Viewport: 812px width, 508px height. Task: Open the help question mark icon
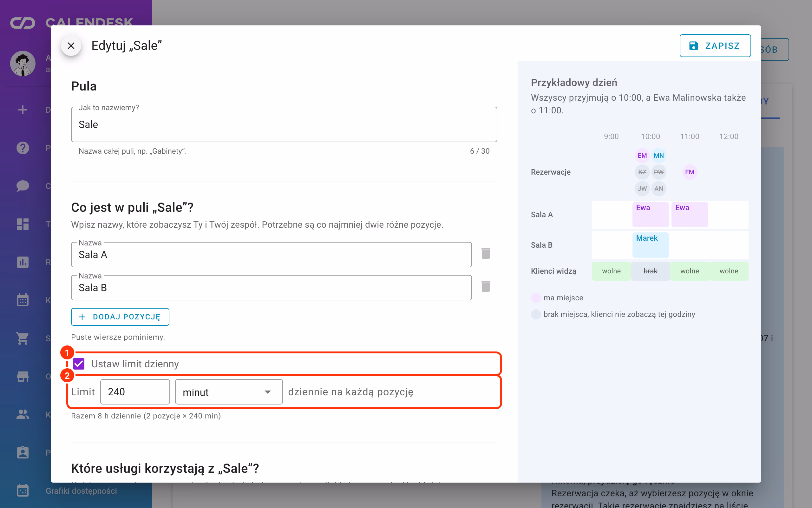point(23,148)
